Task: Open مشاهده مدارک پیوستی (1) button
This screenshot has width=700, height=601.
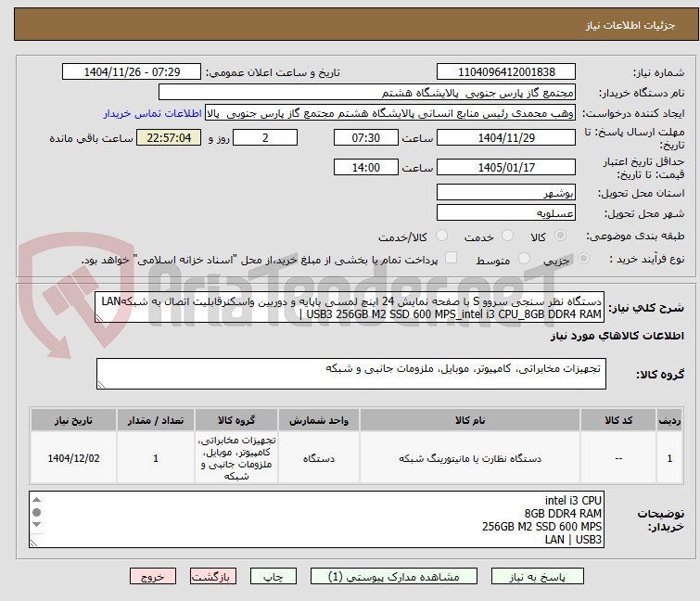Action: (x=394, y=577)
